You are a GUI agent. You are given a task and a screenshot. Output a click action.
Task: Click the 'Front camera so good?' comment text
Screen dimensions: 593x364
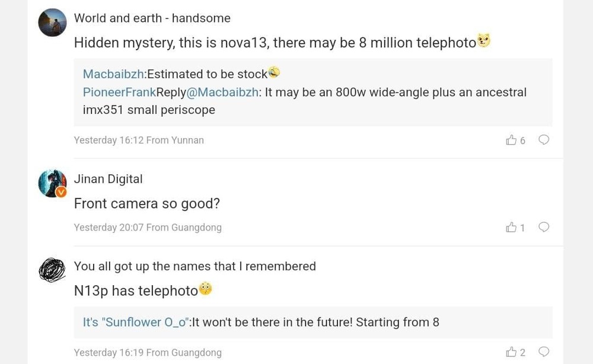click(146, 203)
